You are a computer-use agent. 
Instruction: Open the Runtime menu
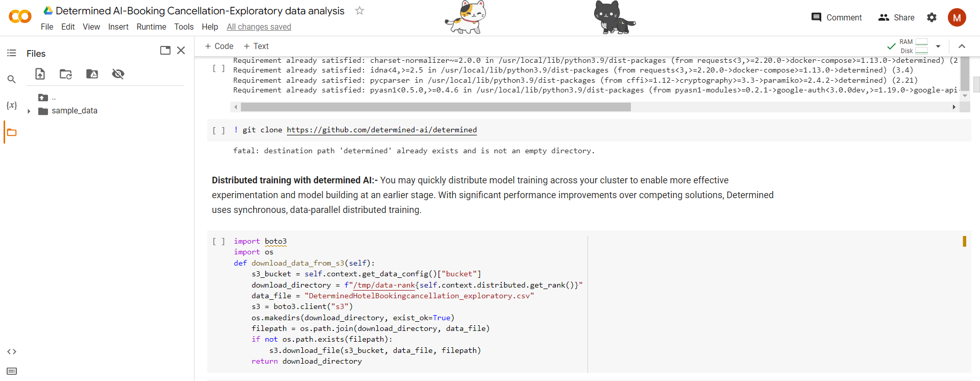pos(151,27)
